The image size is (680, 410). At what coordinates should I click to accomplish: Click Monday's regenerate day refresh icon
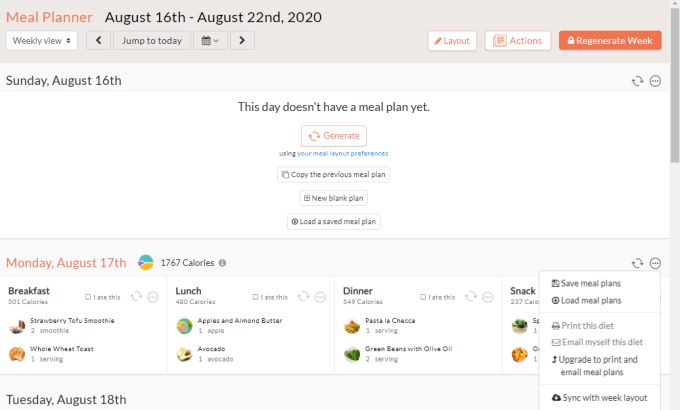tap(636, 263)
